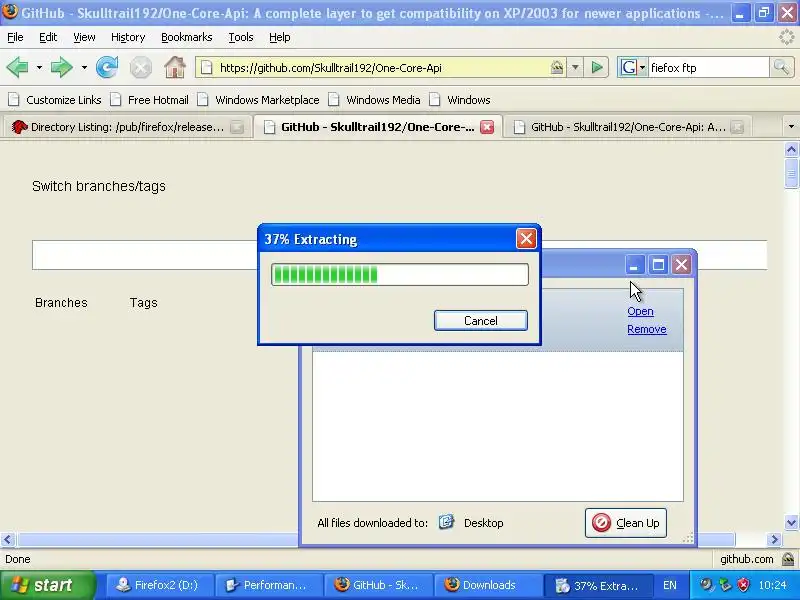
Task: Close the Directory Listing tab
Action: tap(237, 127)
